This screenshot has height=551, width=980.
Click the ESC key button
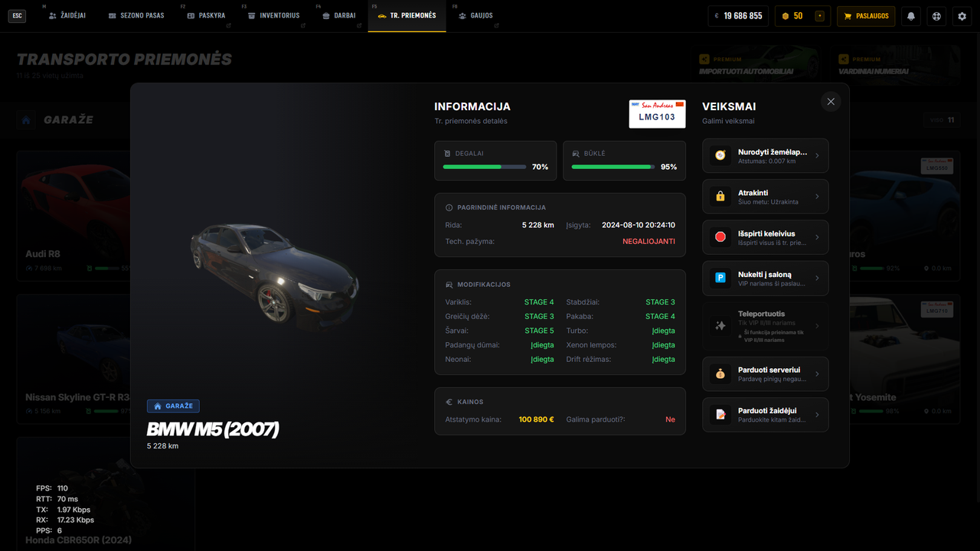click(17, 15)
